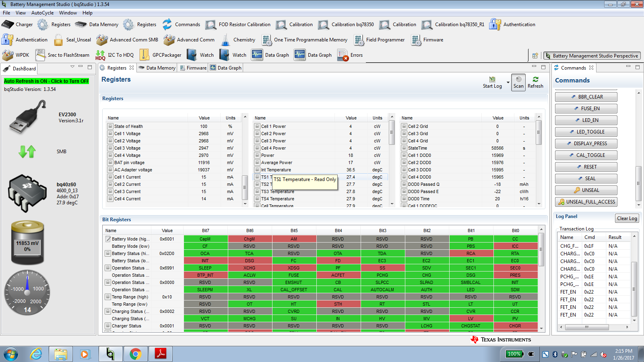This screenshot has height=362, width=644.
Task: Open the Start Log dropdown arrow
Action: [508, 82]
